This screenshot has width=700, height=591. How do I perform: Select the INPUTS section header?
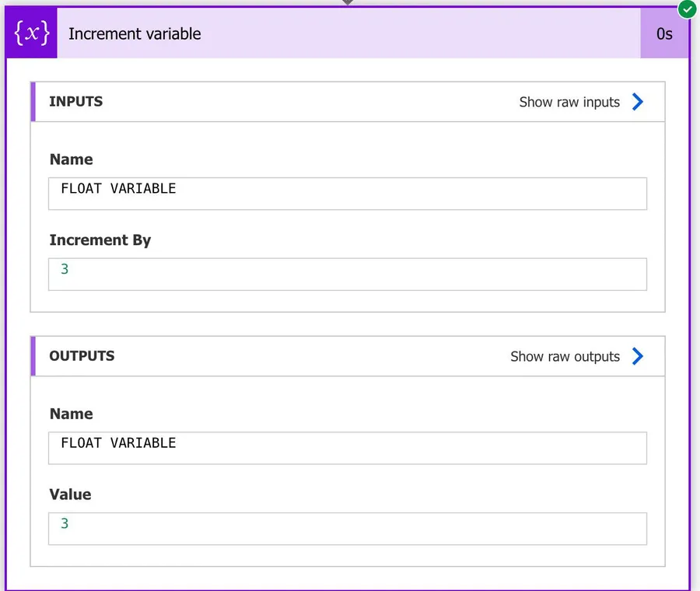tap(76, 102)
